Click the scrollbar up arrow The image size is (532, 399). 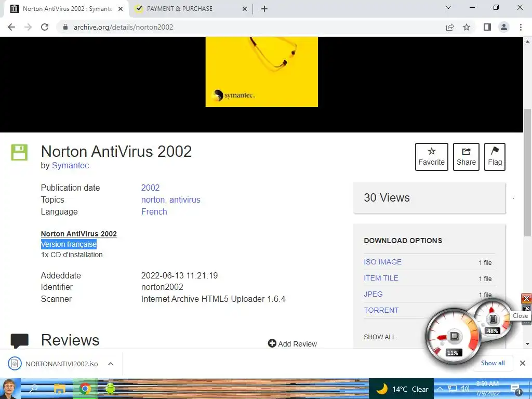527,42
